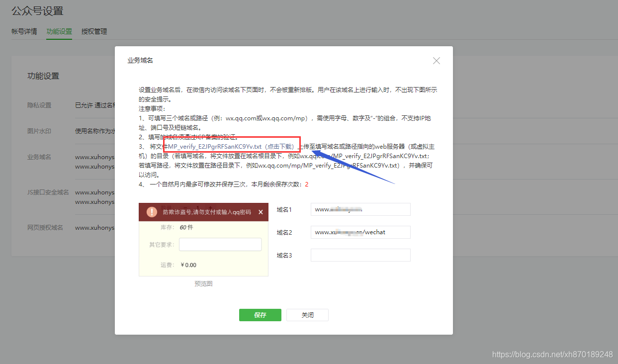Click the 域名1 input field
This screenshot has width=618, height=364.
(x=360, y=209)
